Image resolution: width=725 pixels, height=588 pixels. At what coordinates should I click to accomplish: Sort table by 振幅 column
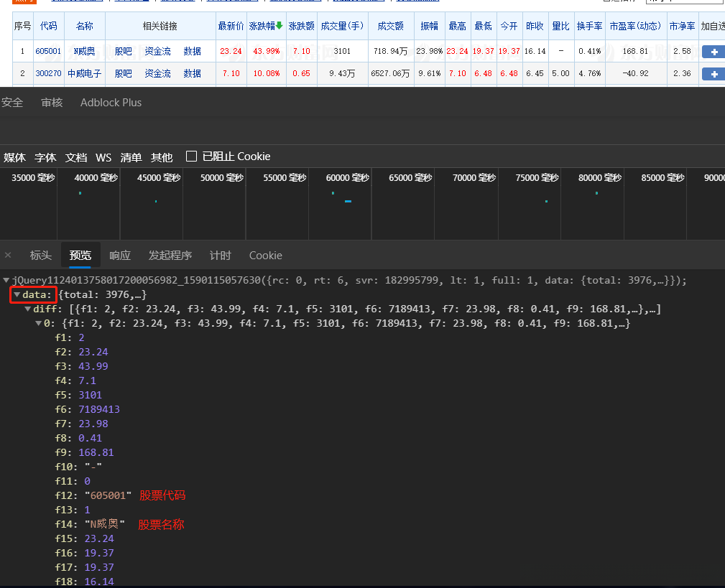pyautogui.click(x=429, y=26)
